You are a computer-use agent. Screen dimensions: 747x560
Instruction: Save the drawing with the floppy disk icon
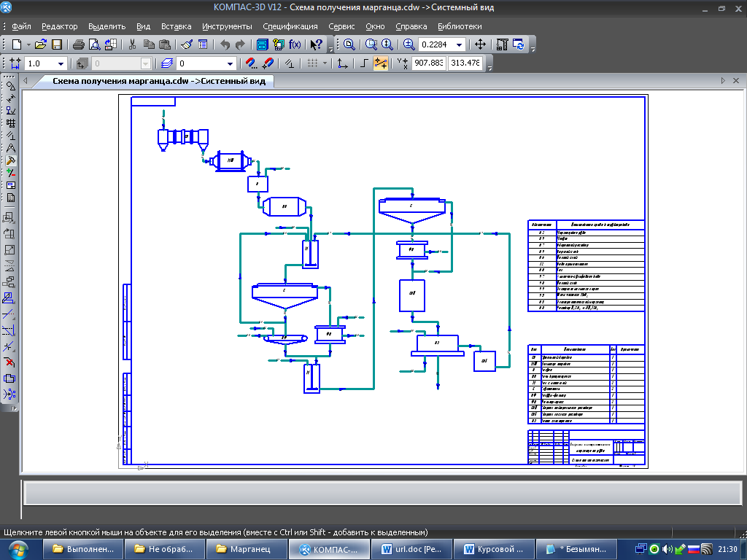[57, 44]
